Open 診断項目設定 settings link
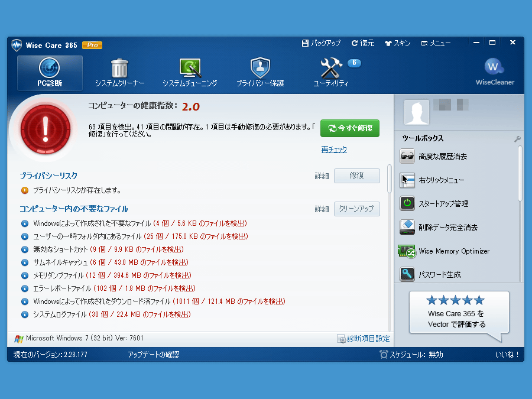 click(364, 339)
